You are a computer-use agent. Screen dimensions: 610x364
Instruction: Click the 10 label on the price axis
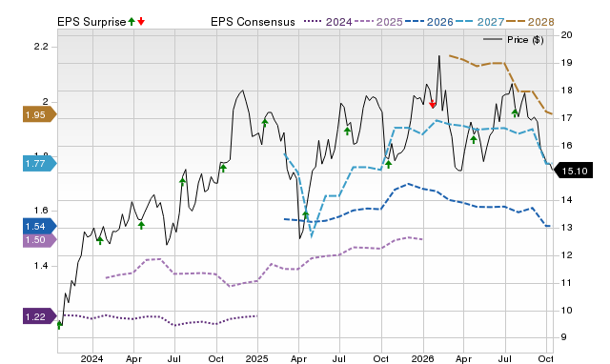tap(566, 311)
